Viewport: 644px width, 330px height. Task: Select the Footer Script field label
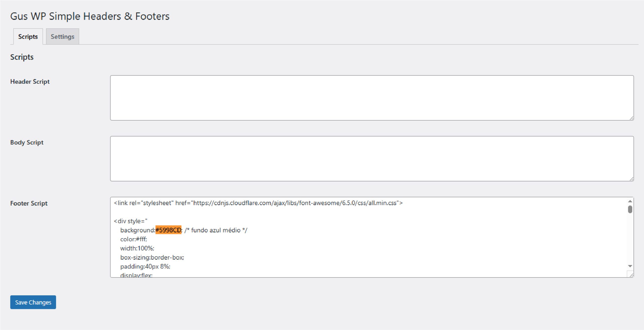click(x=29, y=203)
